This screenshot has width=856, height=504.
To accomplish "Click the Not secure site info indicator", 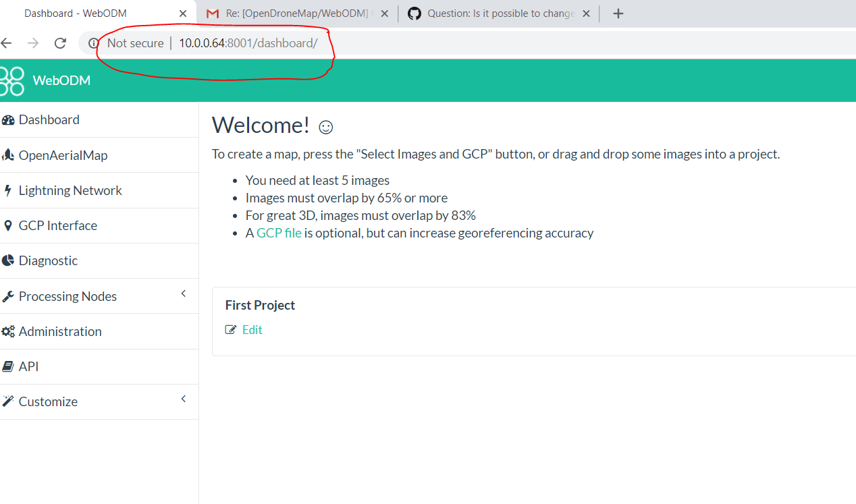I will (134, 43).
